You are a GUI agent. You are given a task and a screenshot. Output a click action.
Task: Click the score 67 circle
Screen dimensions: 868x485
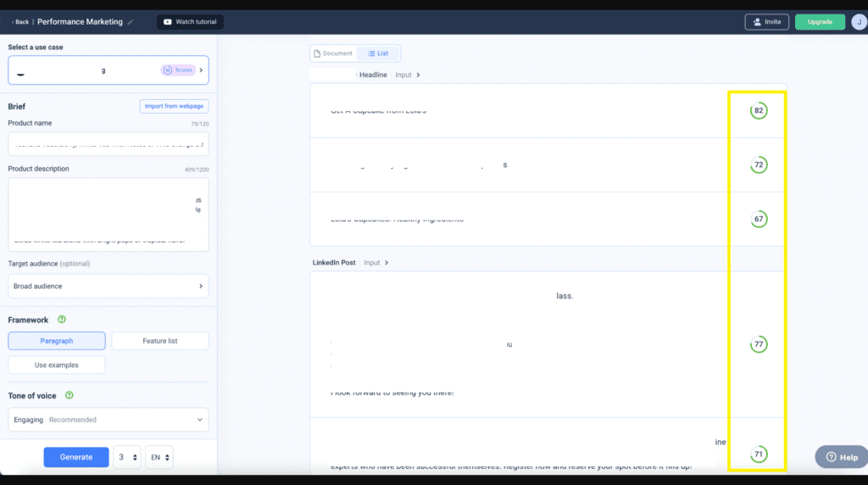point(759,220)
